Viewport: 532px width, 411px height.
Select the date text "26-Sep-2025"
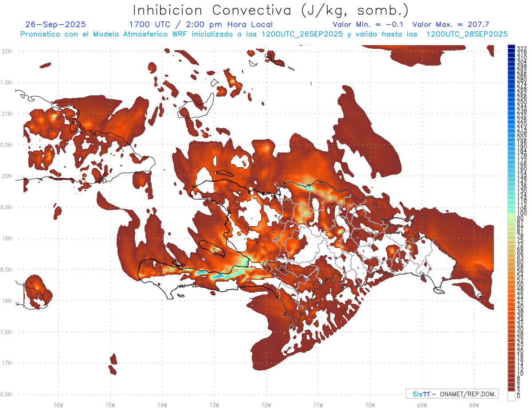56,24
